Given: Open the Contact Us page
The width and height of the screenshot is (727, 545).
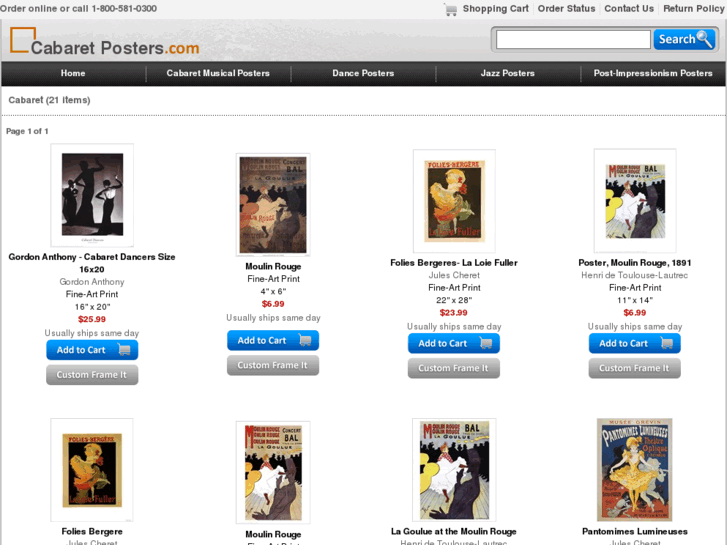Looking at the screenshot, I should coord(629,9).
